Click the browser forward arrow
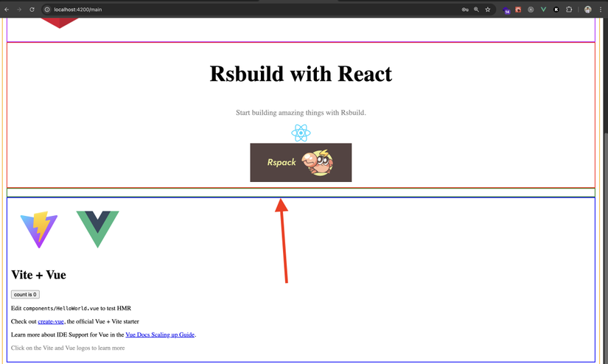Viewport: 608px width, 364px height. (x=19, y=10)
